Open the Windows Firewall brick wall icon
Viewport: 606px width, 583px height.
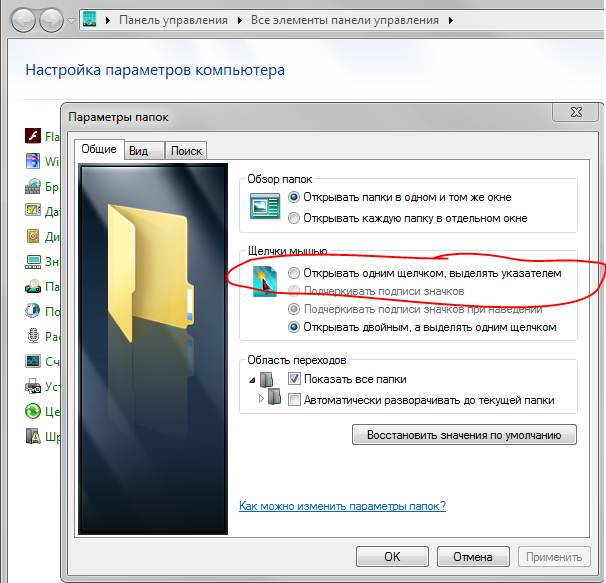pos(31,186)
